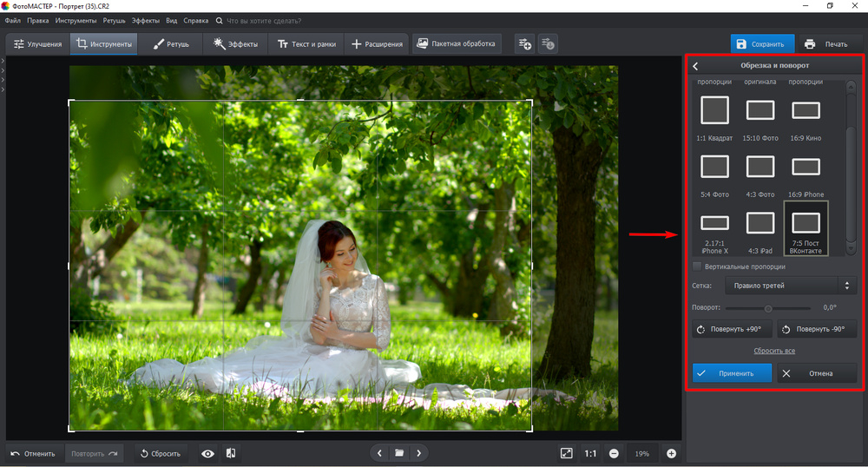The width and height of the screenshot is (868, 467).
Task: Open the Ретушь menu in the menu bar
Action: [x=114, y=21]
